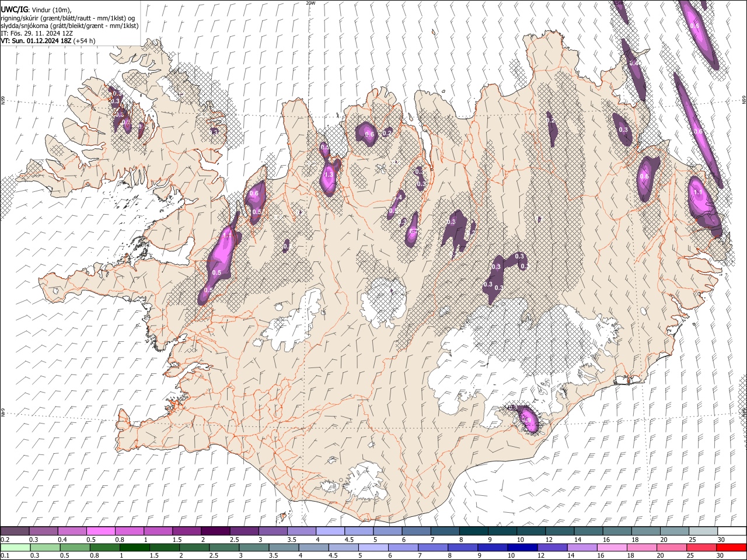
Task: Select the deep blue swatch after '10' in the lower legend
Action: (522, 548)
